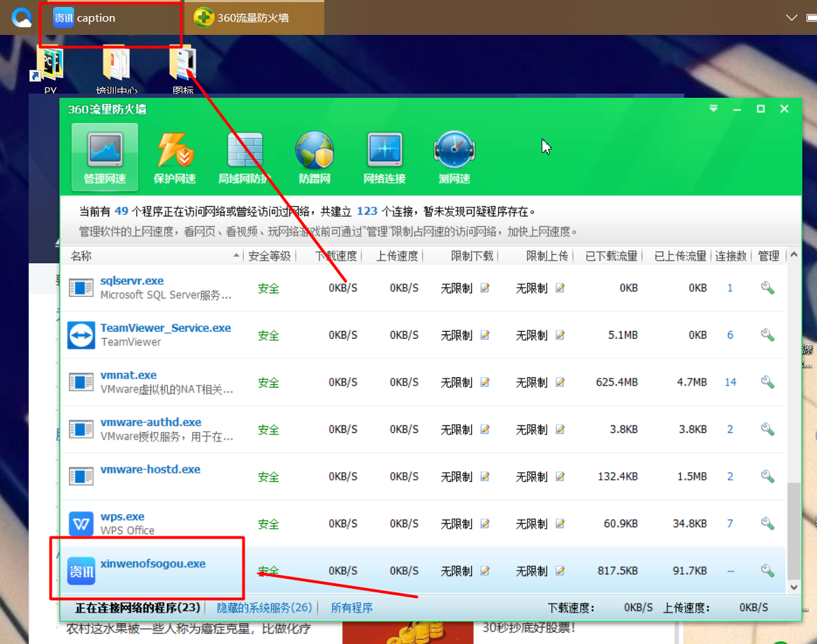Launch the 测网速 speed gauge tool
The image size is (817, 644).
[x=454, y=157]
